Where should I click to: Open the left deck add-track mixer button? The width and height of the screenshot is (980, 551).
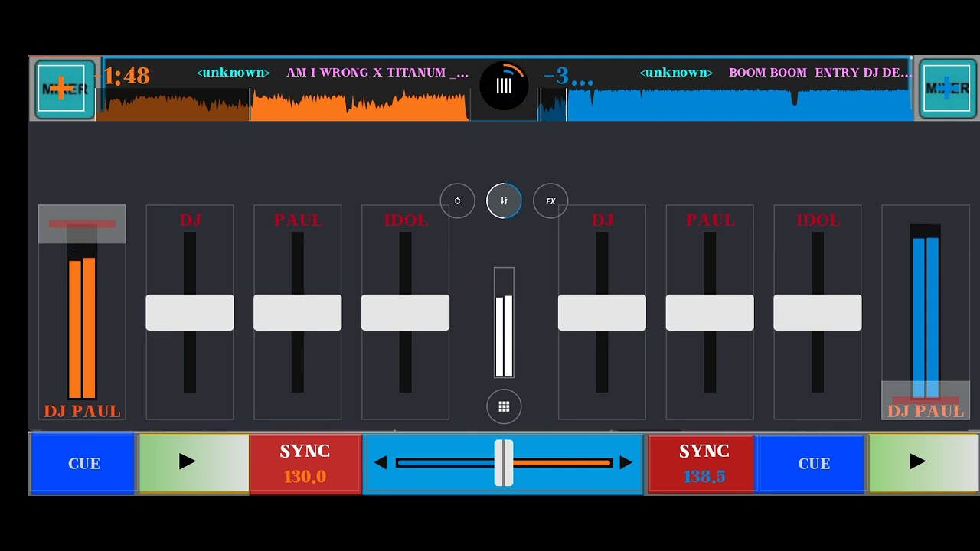(x=65, y=89)
